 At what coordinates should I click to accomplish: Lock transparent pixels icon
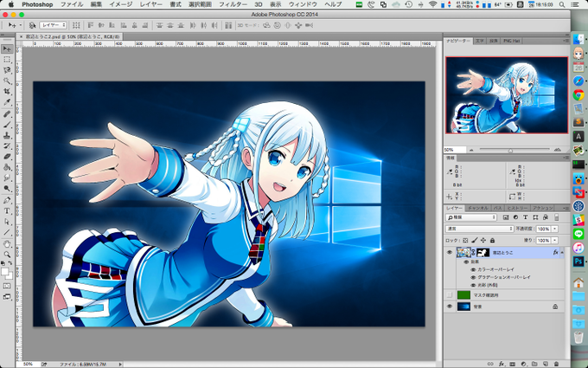[x=465, y=241]
